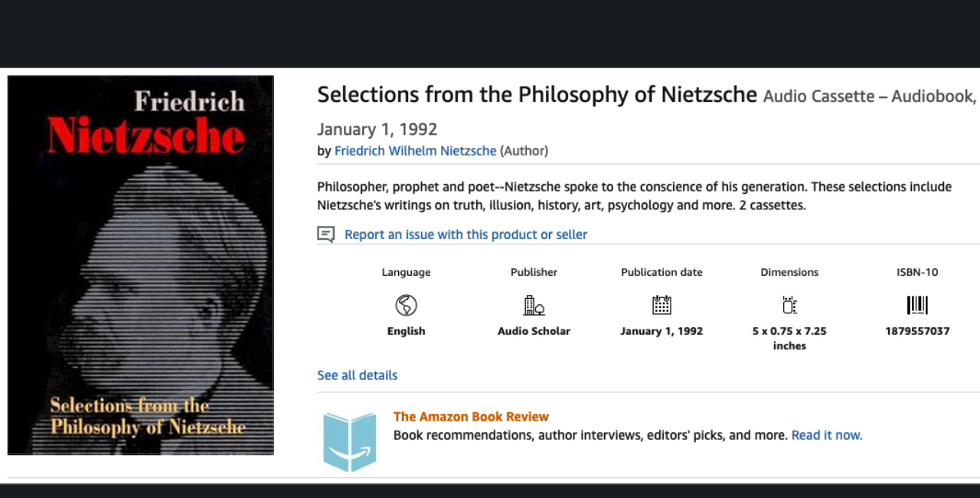Click the ISBN number 1879557037
980x498 pixels.
[x=917, y=331]
